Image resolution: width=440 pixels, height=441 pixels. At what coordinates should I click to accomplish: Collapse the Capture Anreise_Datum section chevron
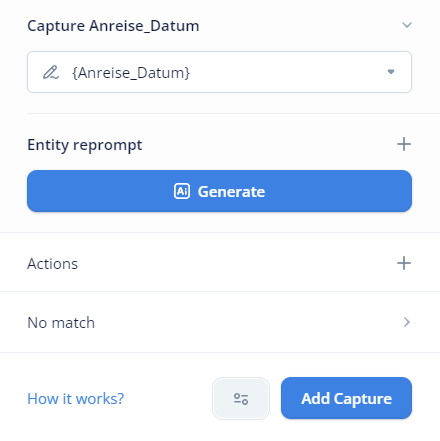(407, 25)
